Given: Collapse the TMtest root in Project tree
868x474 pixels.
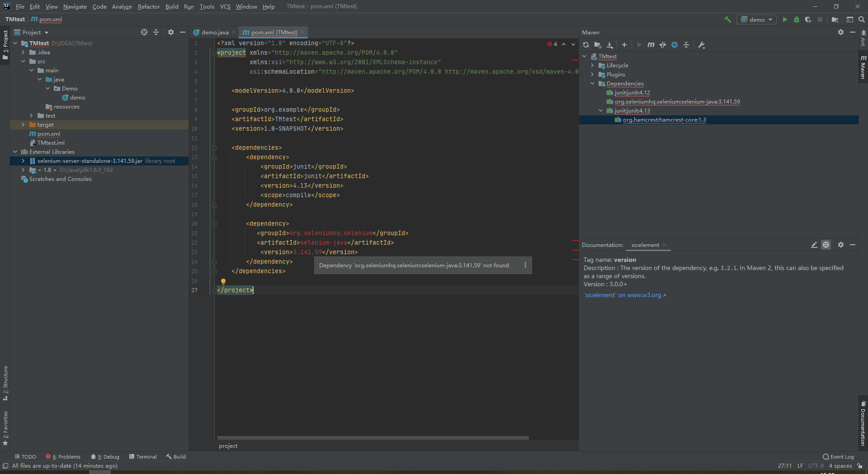Looking at the screenshot, I should (15, 43).
